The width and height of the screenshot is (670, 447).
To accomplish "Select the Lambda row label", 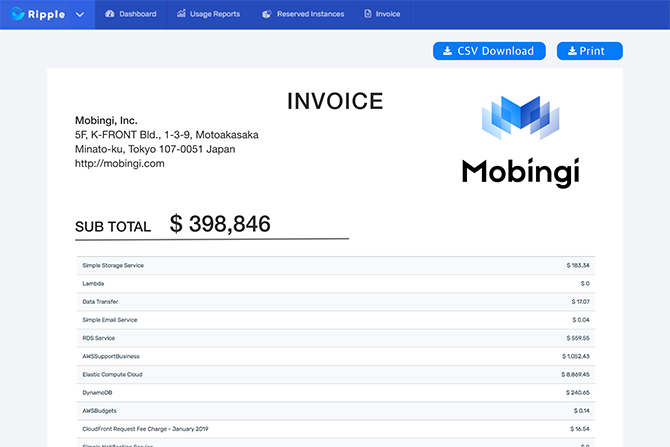I will (93, 284).
